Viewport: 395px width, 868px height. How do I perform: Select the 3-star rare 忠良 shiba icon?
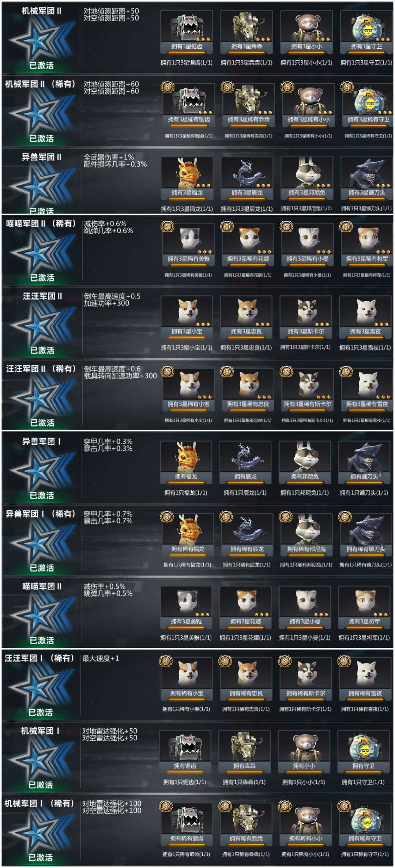pyautogui.click(x=248, y=390)
